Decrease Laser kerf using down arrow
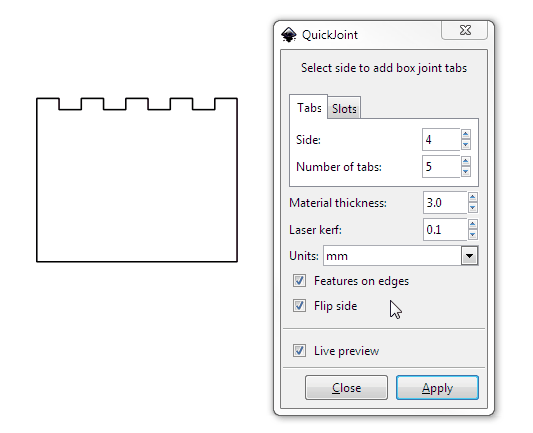 coord(472,235)
